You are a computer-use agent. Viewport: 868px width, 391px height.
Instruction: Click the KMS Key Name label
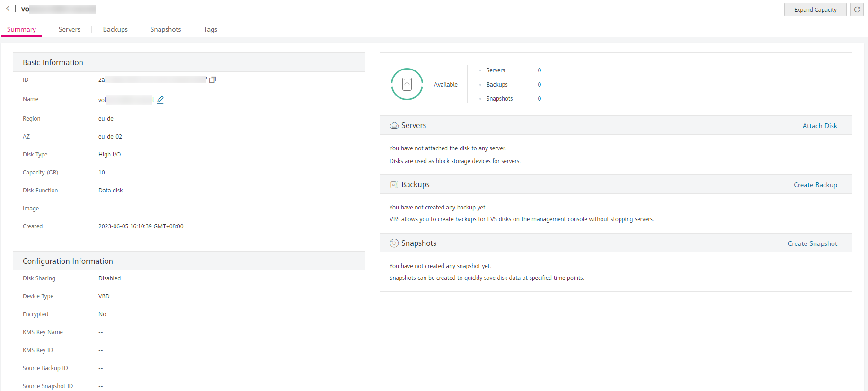tap(43, 332)
